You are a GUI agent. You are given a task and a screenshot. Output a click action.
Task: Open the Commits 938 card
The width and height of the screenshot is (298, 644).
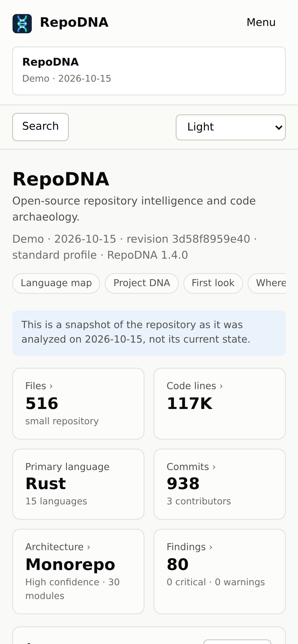click(x=220, y=484)
